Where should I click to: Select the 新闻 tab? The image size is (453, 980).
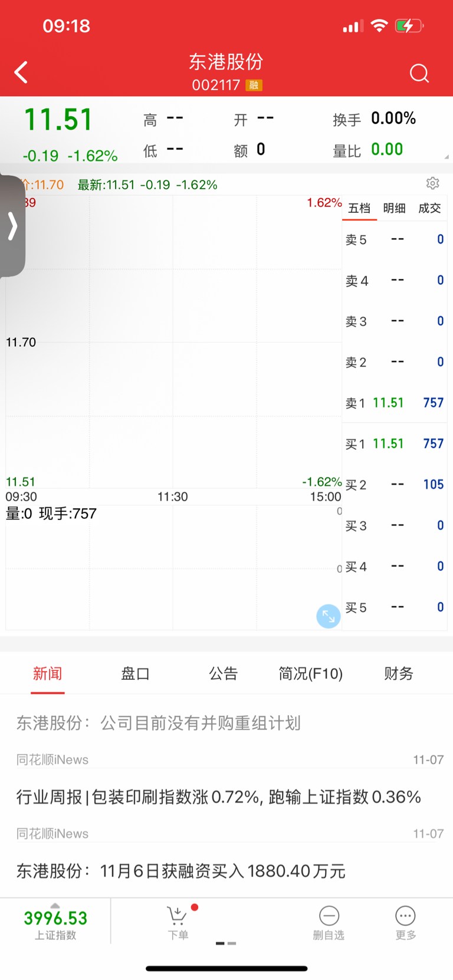tap(47, 673)
